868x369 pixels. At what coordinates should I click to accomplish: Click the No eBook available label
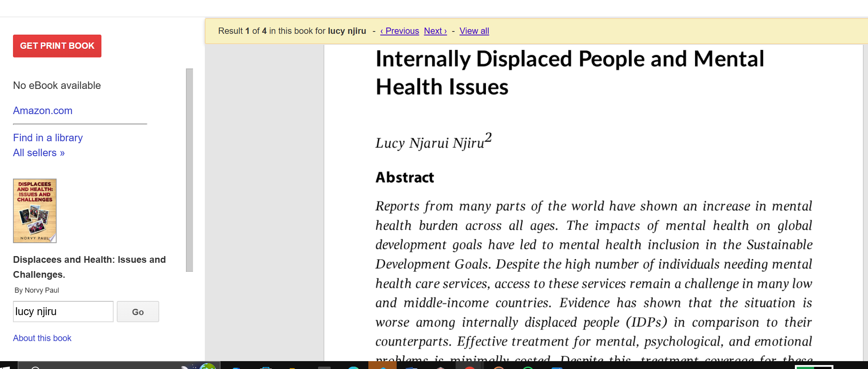point(57,85)
